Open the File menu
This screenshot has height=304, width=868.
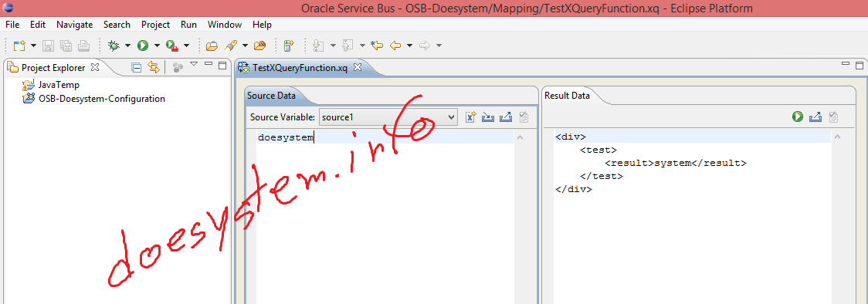pos(12,25)
